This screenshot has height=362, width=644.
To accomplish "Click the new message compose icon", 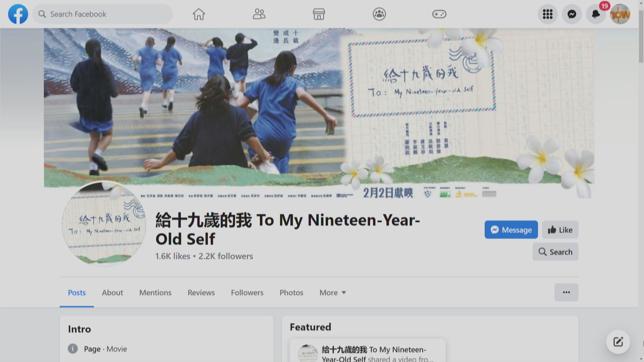I will click(618, 342).
